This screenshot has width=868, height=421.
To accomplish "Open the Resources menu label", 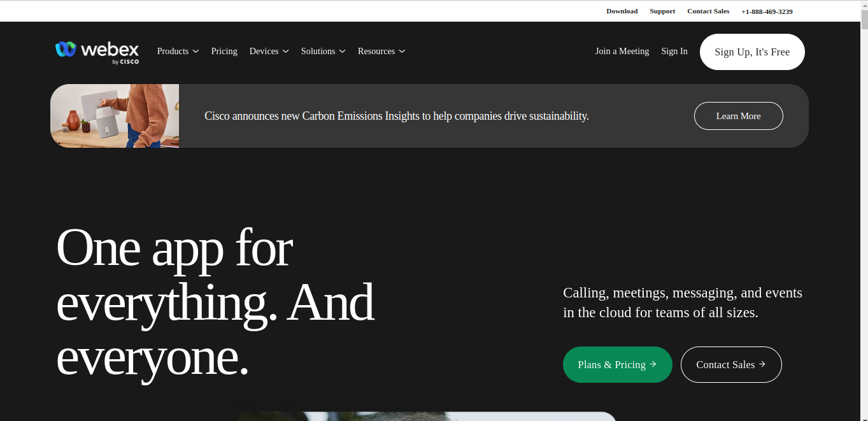I will [x=376, y=51].
